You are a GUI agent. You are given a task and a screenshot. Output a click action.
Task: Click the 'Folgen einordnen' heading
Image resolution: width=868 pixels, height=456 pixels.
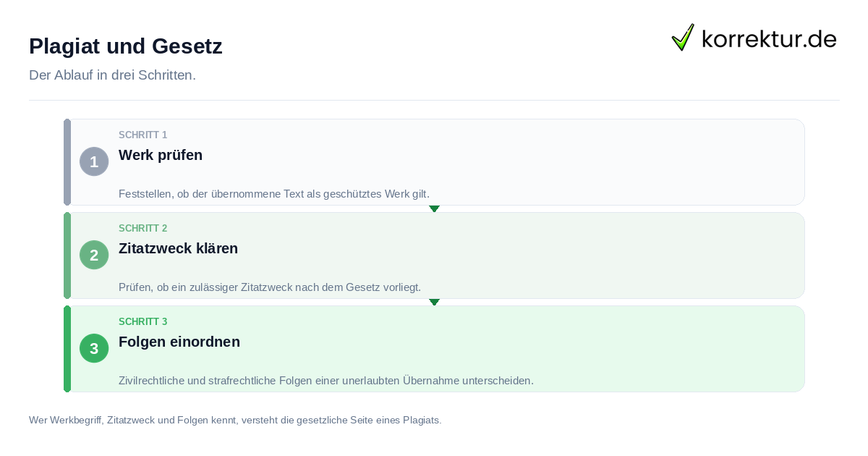(179, 342)
